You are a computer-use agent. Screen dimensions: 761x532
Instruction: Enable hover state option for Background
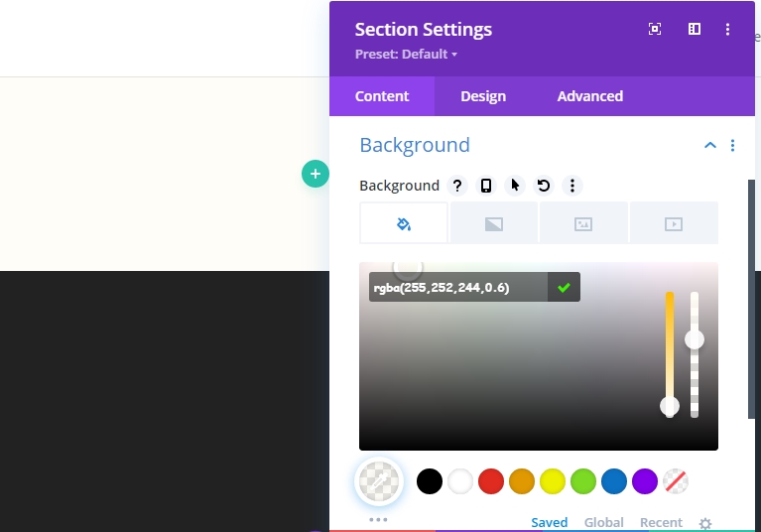pyautogui.click(x=515, y=186)
